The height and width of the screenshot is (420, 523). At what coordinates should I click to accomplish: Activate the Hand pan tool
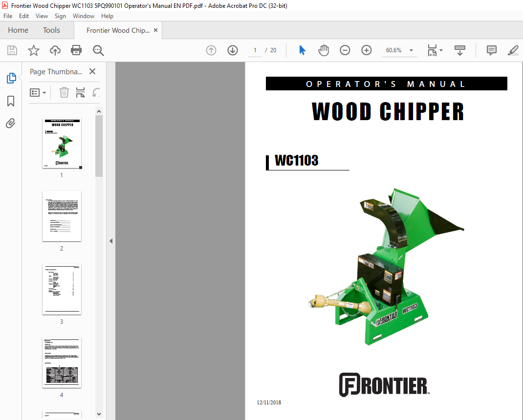[324, 50]
